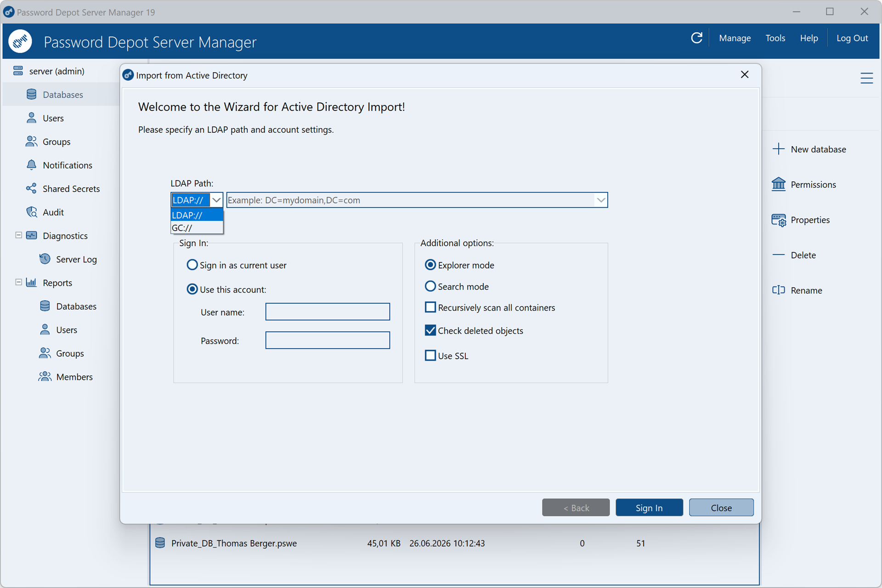Click the Databases icon in sidebar

pyautogui.click(x=31, y=94)
